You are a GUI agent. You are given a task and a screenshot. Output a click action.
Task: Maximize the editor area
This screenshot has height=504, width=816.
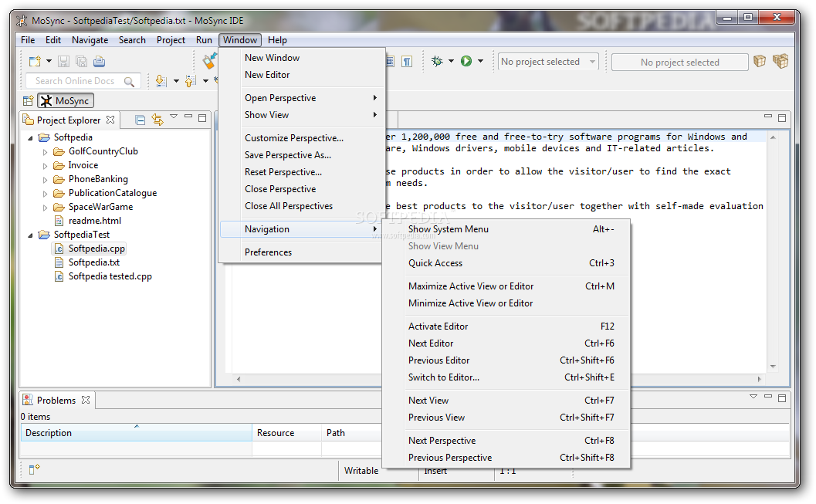coord(782,118)
